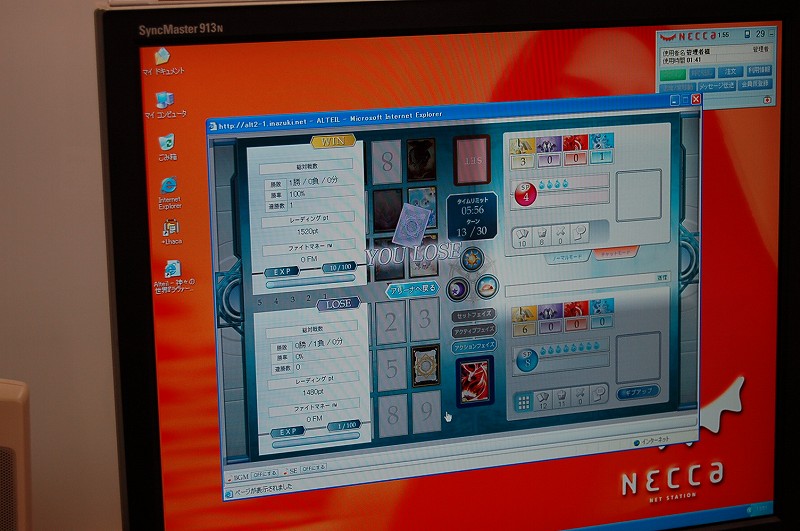Viewport: 800px width, 531px height.
Task: Select the セットフェイズ phase label
Action: coord(473,315)
